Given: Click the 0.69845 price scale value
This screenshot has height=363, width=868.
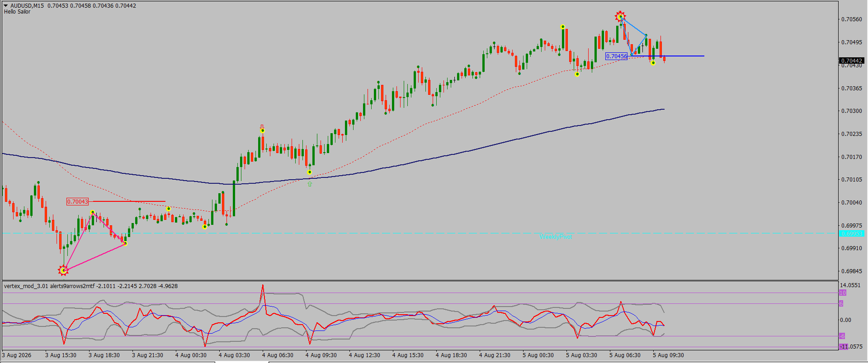Looking at the screenshot, I should pos(851,271).
